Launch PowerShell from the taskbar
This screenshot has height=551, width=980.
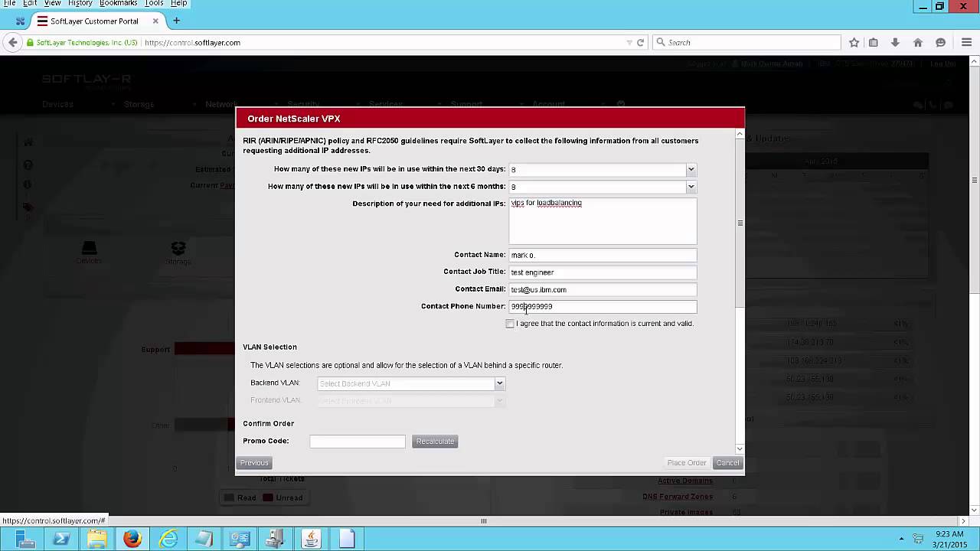pyautogui.click(x=61, y=540)
